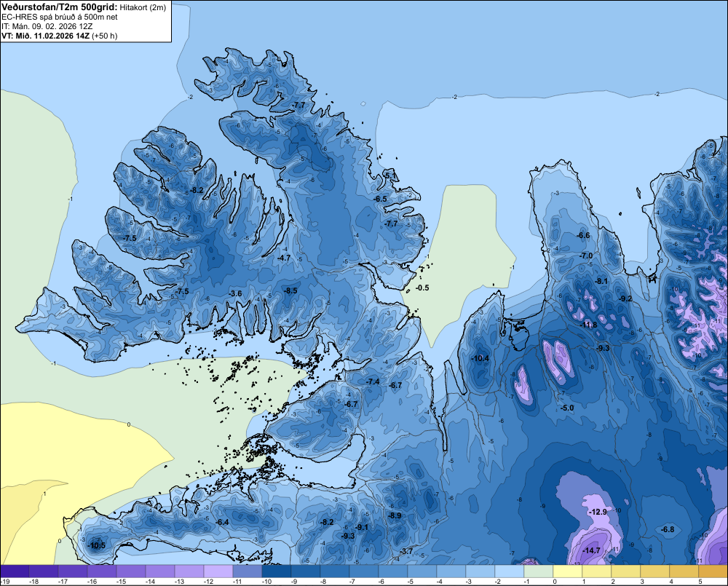This screenshot has width=728, height=586.
Task: Click the -4.7 temperature label
Action: coord(283,258)
